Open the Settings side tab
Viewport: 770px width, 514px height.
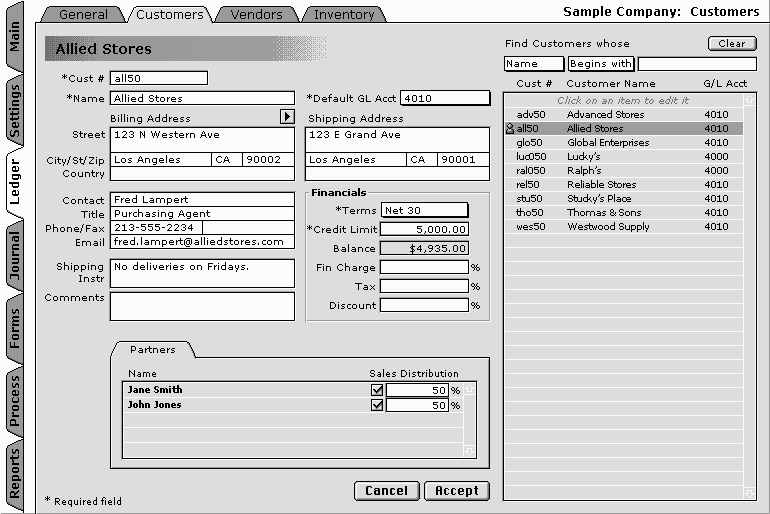click(14, 111)
